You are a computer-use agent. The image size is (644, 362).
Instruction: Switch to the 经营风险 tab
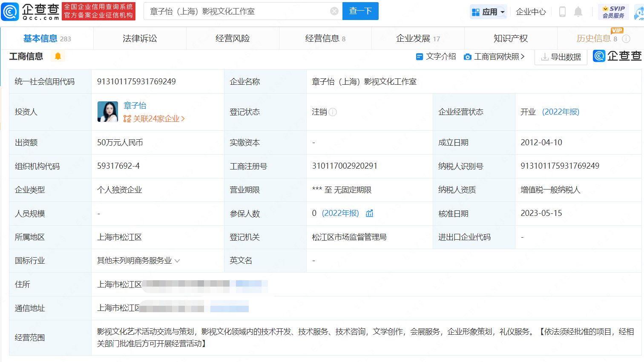[x=233, y=38]
